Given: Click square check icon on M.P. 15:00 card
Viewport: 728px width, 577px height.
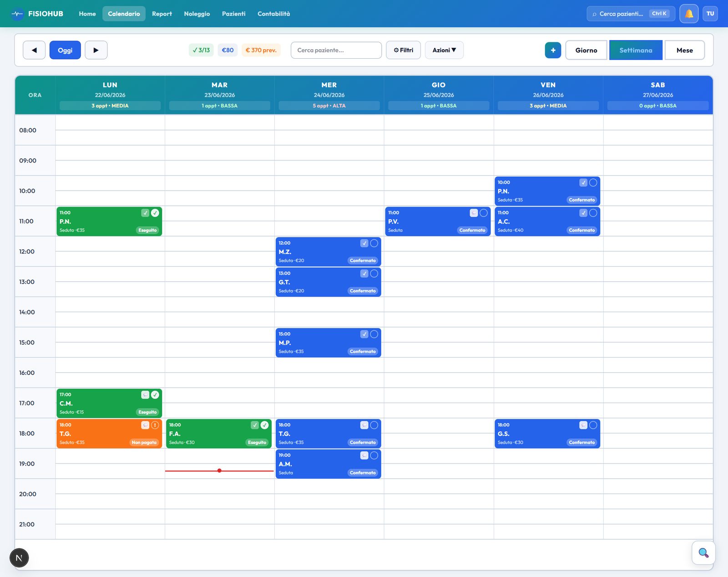Looking at the screenshot, I should pos(364,334).
